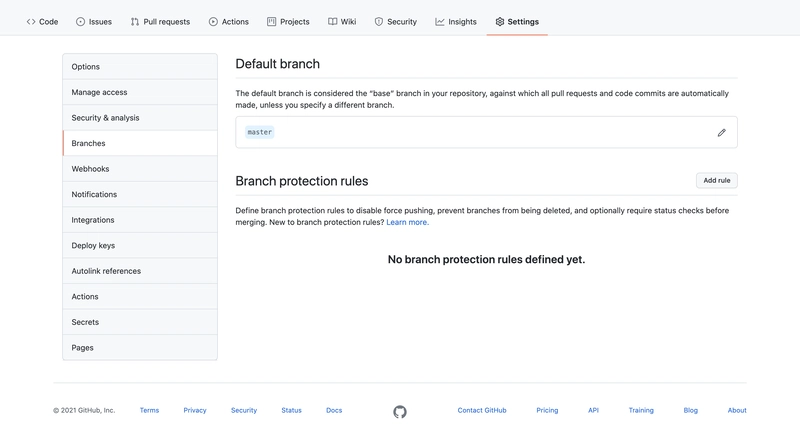Click the Actions play icon
Viewport: 800px width, 447px height.
[x=213, y=21]
